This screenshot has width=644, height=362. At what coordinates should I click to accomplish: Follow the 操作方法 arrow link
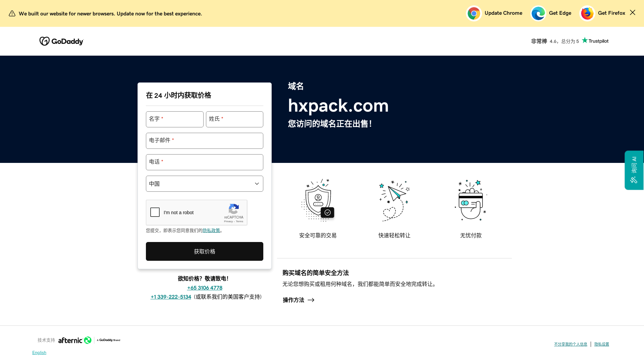(299, 300)
